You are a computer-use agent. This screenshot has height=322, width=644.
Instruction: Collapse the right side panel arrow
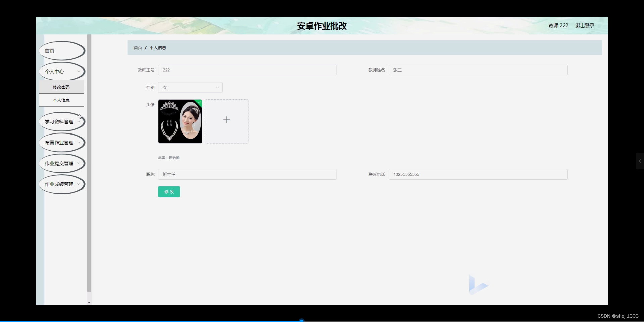click(x=640, y=161)
